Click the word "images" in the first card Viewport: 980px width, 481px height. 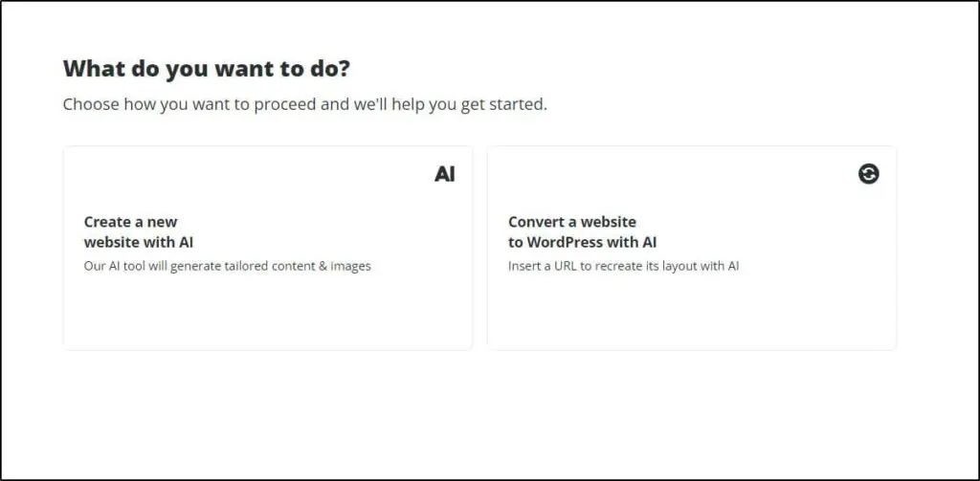tap(350, 266)
